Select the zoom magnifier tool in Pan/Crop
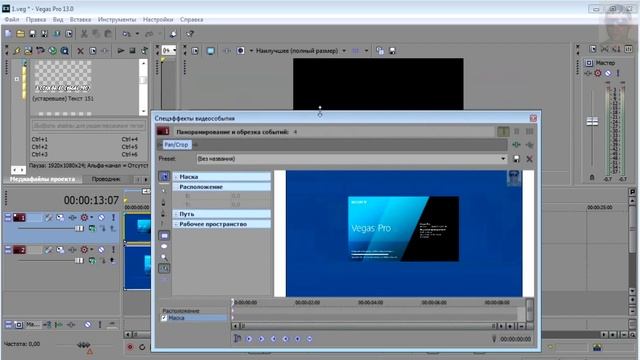This screenshot has height=360, width=640. click(164, 258)
